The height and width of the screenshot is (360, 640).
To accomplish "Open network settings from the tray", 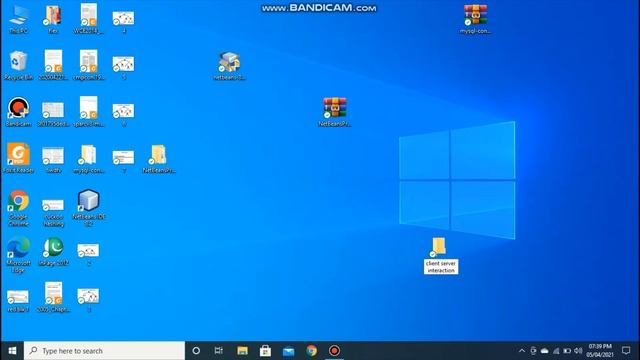I will pyautogui.click(x=556, y=351).
